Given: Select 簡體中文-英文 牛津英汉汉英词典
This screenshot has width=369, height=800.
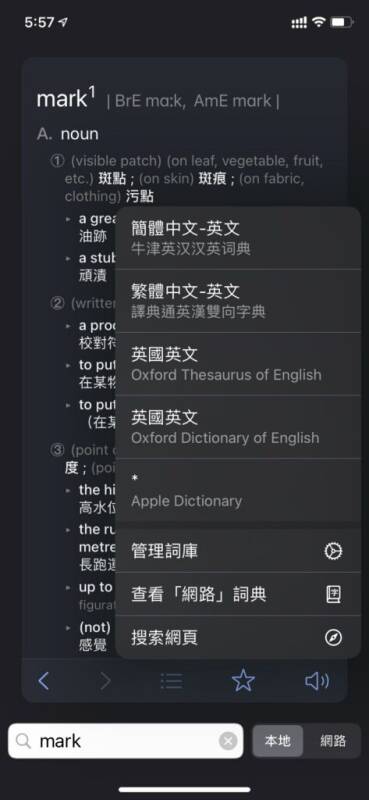Looking at the screenshot, I should [238, 238].
